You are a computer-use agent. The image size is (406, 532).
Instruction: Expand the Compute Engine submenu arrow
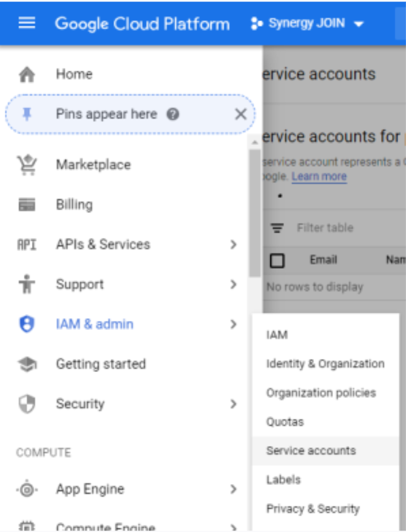(233, 527)
